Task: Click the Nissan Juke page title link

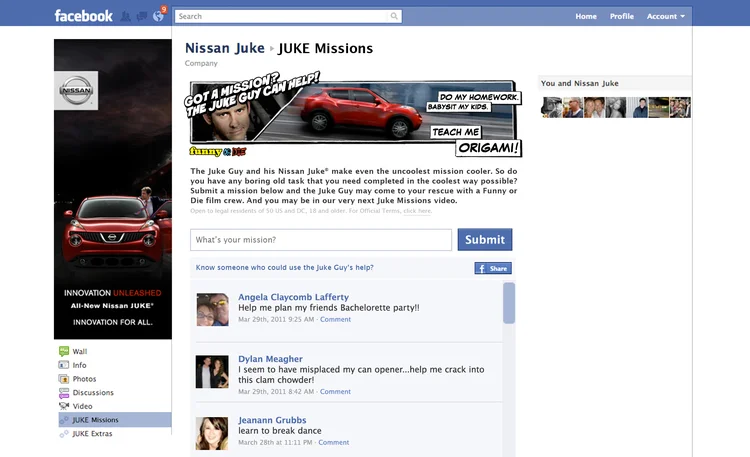Action: (225, 48)
